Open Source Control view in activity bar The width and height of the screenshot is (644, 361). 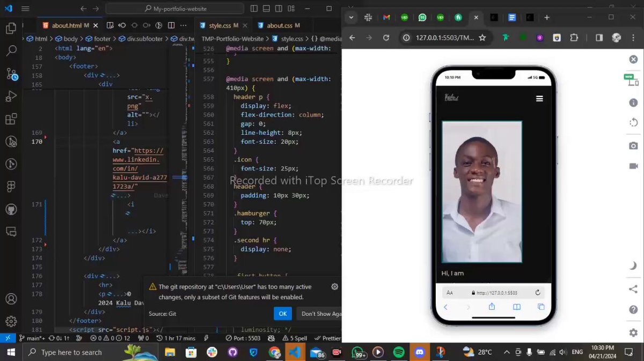click(11, 74)
